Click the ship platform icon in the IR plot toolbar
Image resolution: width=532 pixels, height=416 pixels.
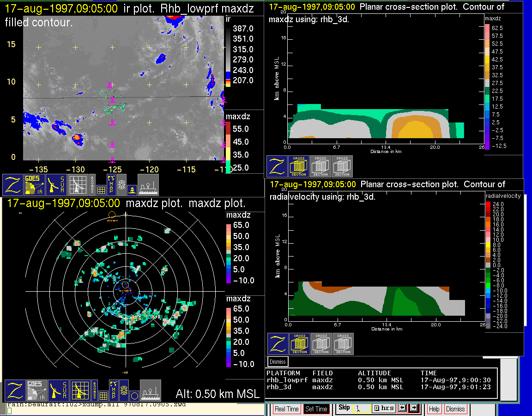pyautogui.click(x=148, y=184)
